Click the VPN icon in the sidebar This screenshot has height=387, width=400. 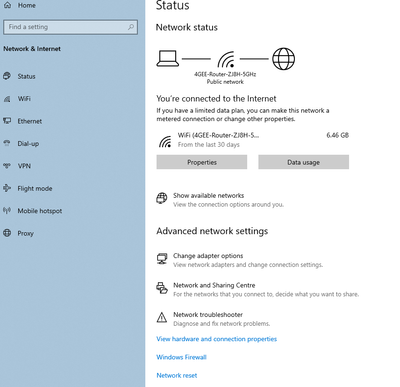pyautogui.click(x=7, y=166)
